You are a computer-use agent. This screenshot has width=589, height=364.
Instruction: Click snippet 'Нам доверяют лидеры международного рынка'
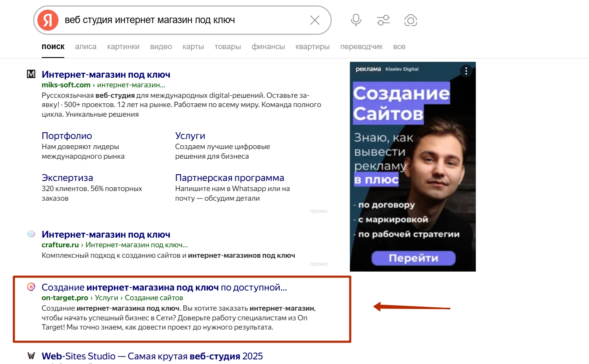click(x=83, y=152)
